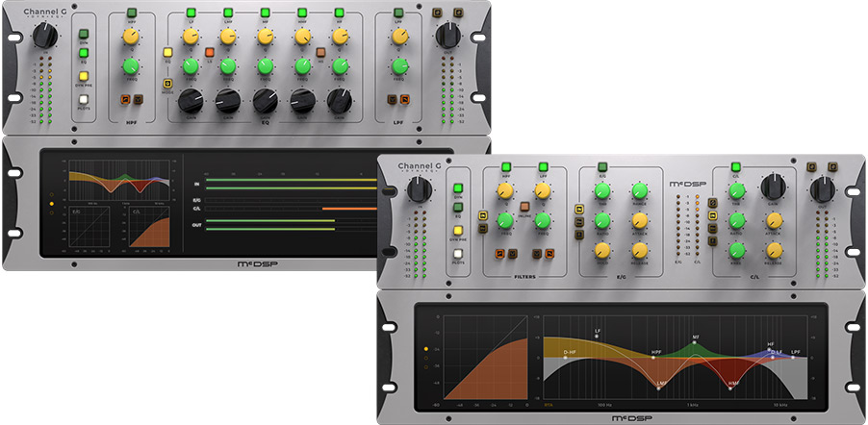Toggle the E/G enable on dynamics unit
Image resolution: width=868 pixels, height=425 pixels.
point(602,166)
